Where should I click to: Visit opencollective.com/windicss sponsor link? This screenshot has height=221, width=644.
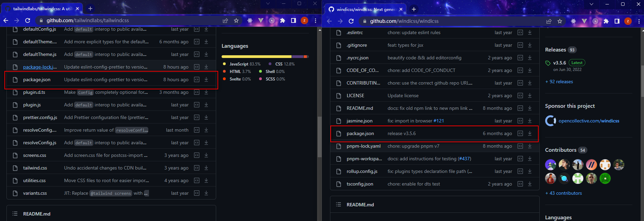(589, 121)
